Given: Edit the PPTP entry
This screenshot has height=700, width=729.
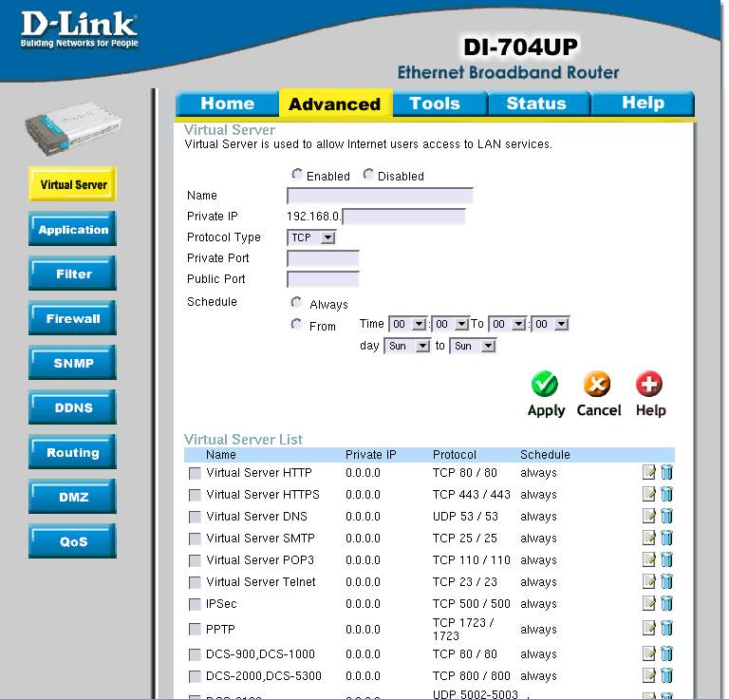Looking at the screenshot, I should [x=648, y=629].
